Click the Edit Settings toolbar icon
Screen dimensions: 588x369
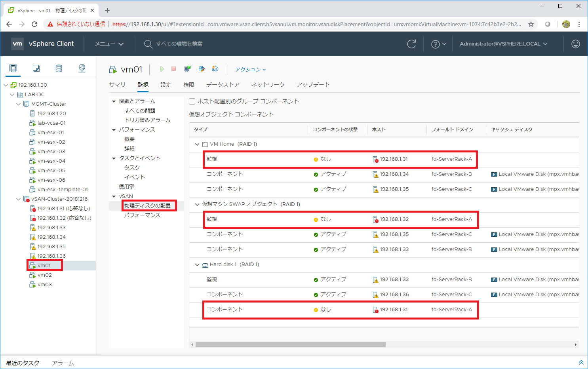202,69
